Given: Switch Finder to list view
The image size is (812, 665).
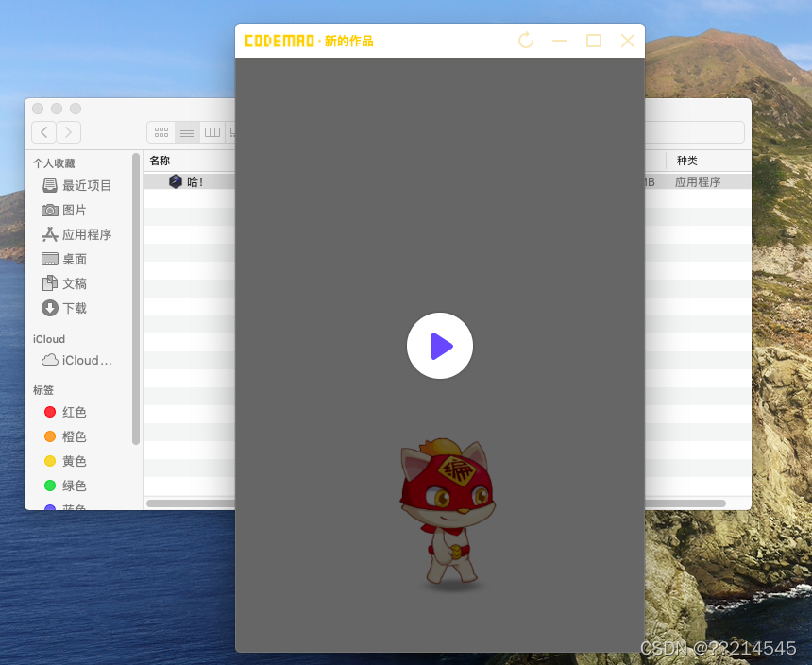Looking at the screenshot, I should 187,132.
